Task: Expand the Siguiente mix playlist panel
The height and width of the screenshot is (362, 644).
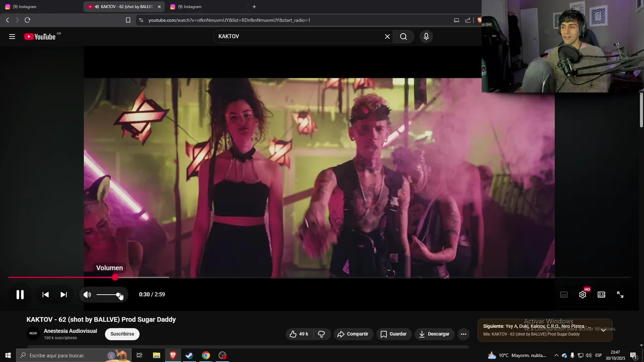Action: (x=603, y=330)
